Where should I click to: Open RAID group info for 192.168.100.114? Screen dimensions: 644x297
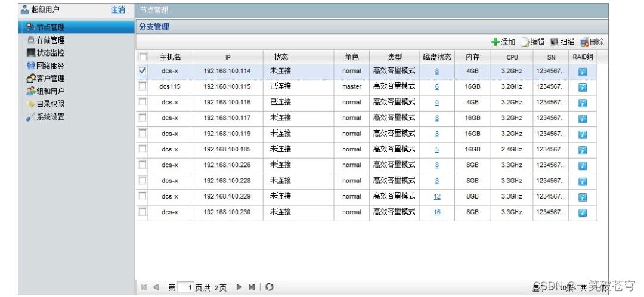[583, 72]
